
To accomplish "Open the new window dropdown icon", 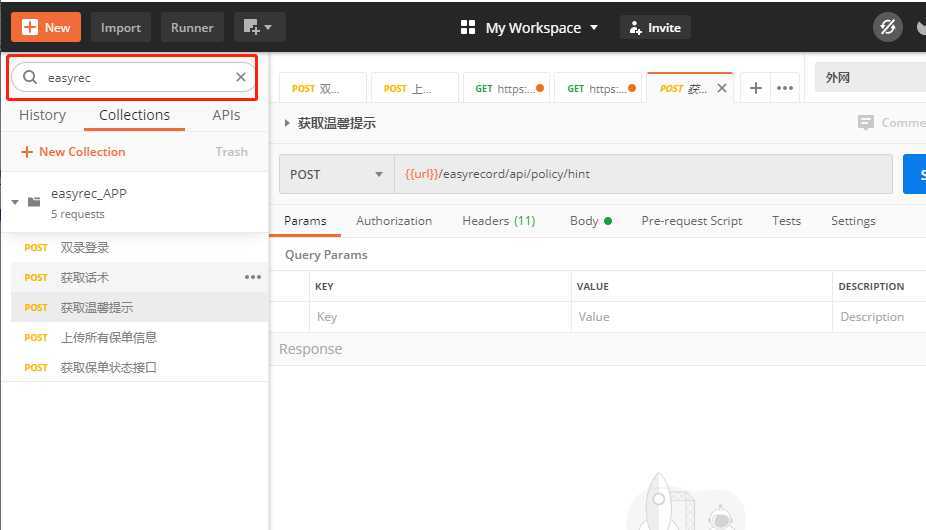I will (x=259, y=27).
